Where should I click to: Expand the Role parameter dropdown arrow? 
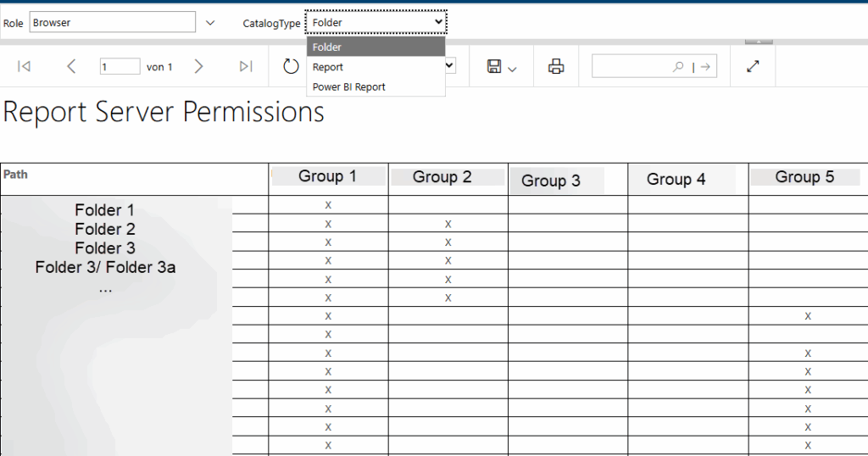tap(210, 23)
